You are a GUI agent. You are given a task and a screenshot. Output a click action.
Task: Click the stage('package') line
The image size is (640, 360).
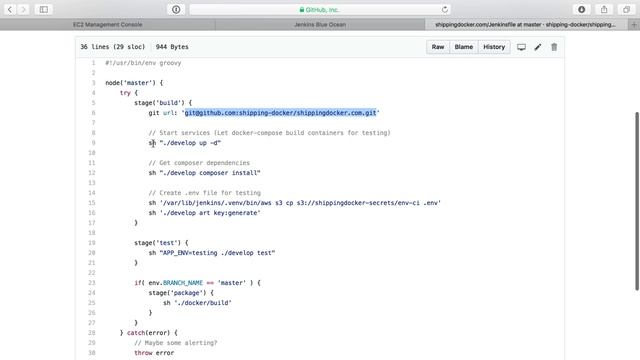(181, 293)
